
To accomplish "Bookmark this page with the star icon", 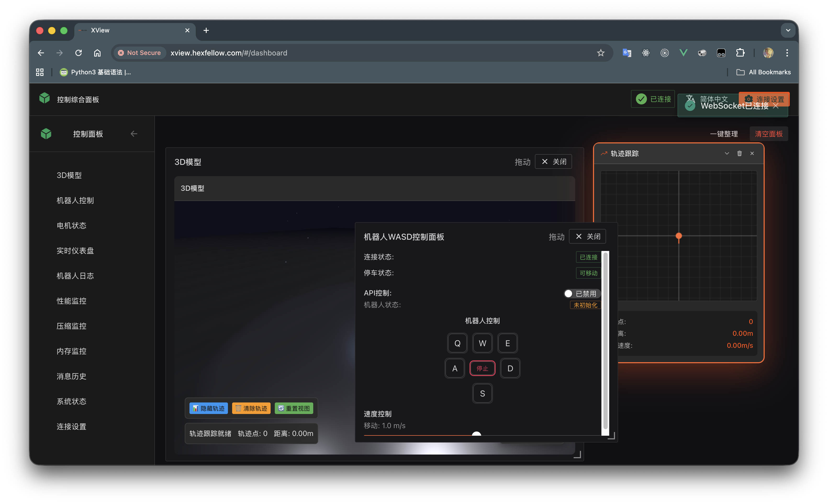I will 601,53.
